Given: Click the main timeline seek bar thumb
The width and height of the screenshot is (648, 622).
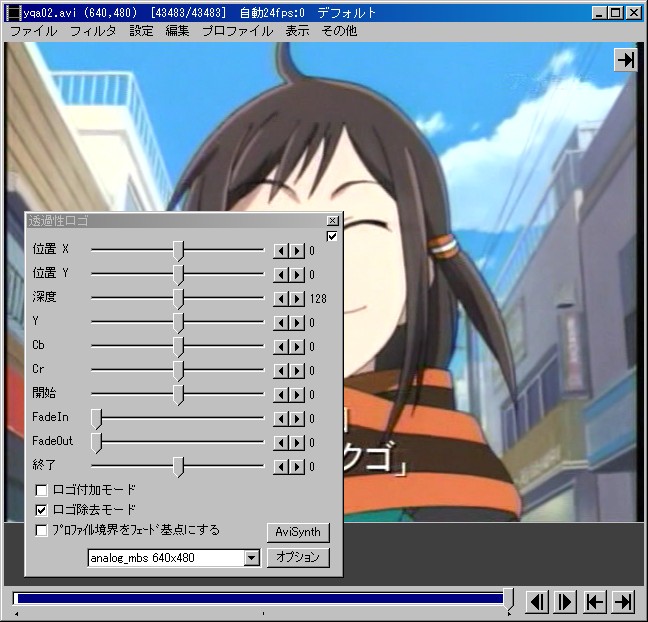Looking at the screenshot, I should point(509,599).
